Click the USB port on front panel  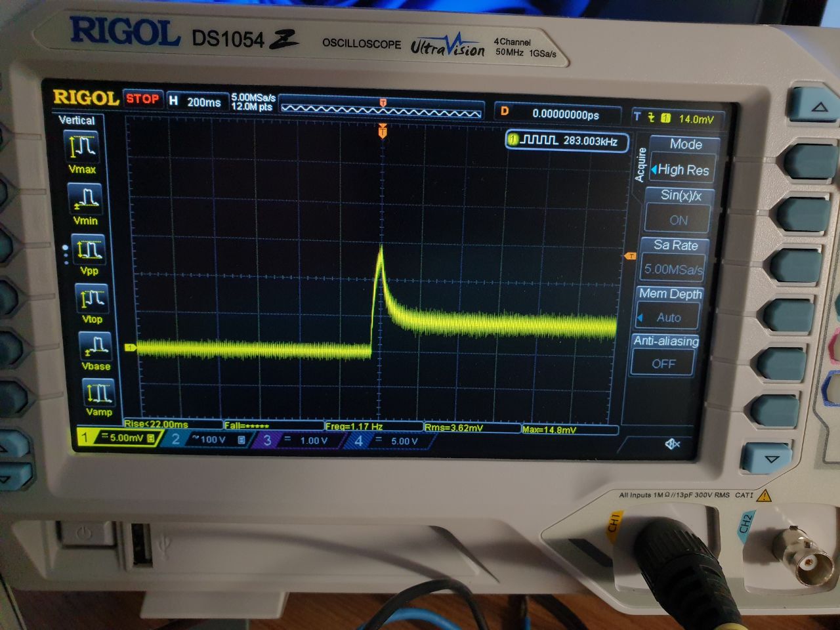click(142, 544)
